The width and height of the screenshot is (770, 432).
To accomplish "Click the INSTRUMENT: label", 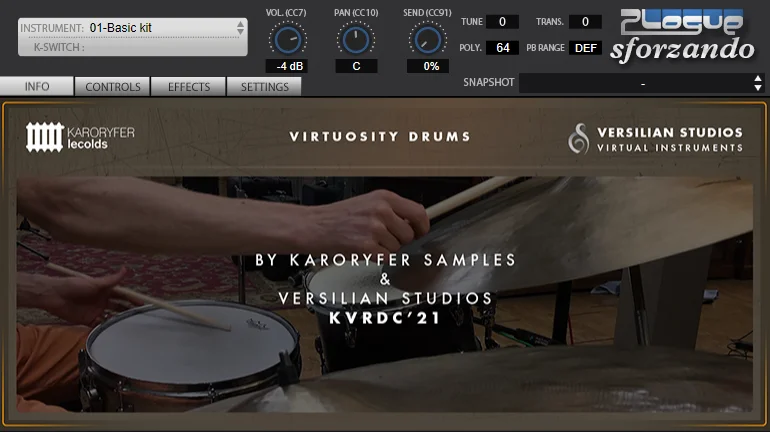I will [52, 28].
